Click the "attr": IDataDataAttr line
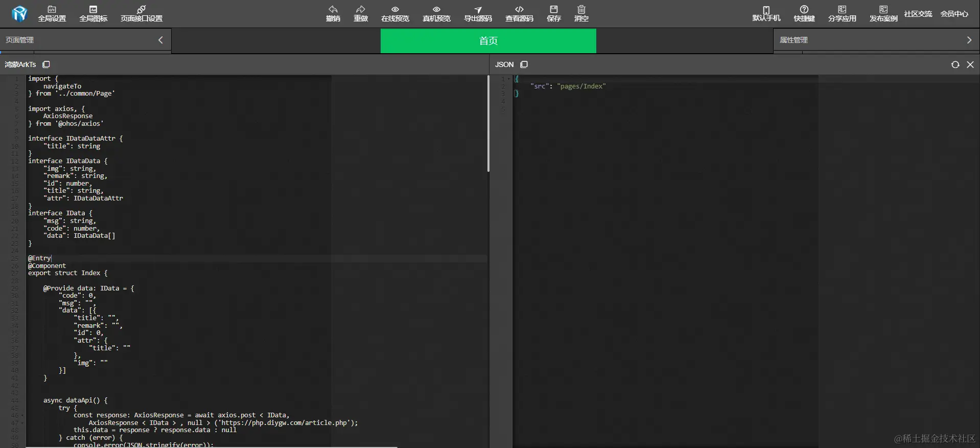 [83, 198]
